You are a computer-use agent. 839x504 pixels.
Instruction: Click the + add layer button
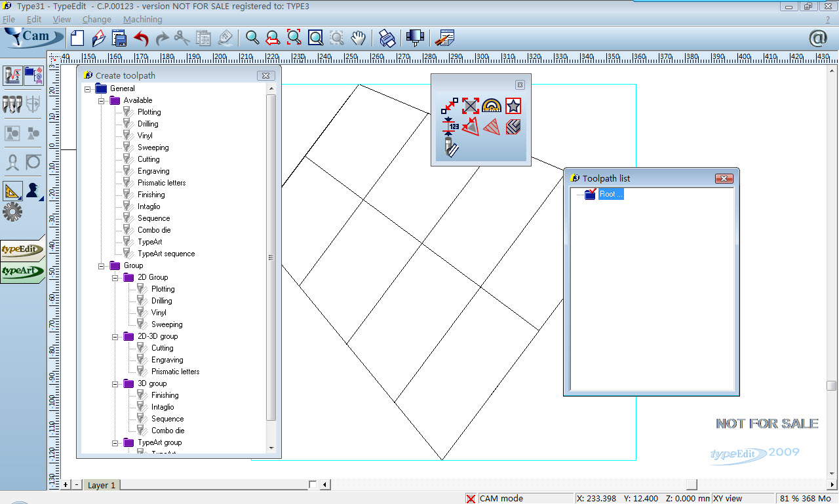click(x=66, y=485)
